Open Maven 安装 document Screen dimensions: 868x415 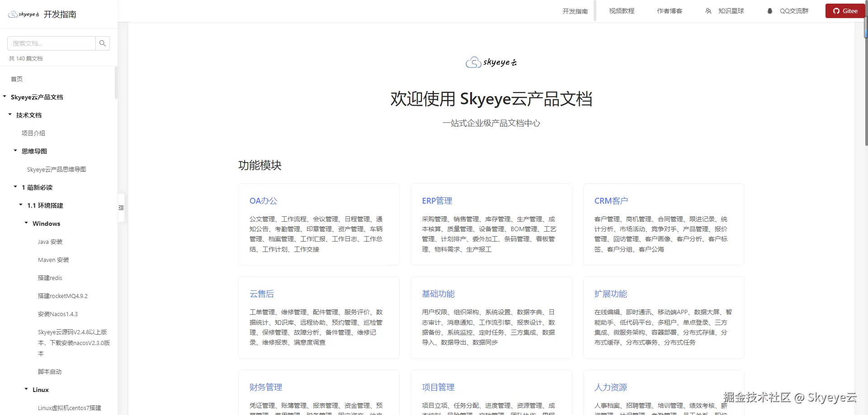(53, 260)
